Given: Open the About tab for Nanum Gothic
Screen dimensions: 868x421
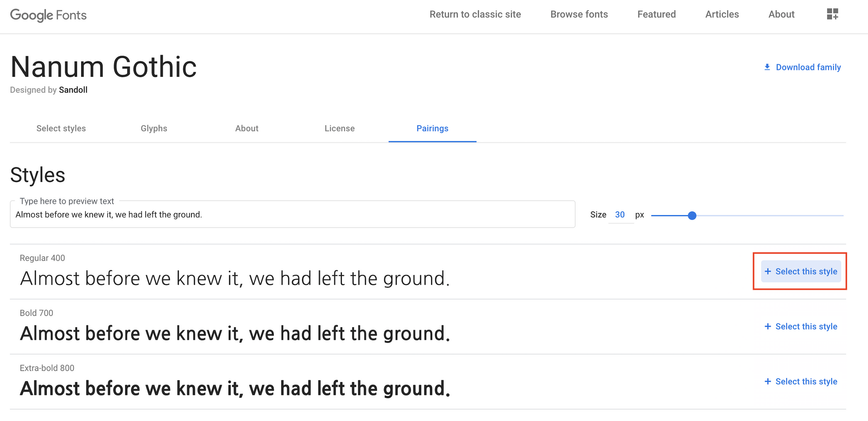Looking at the screenshot, I should [x=247, y=129].
